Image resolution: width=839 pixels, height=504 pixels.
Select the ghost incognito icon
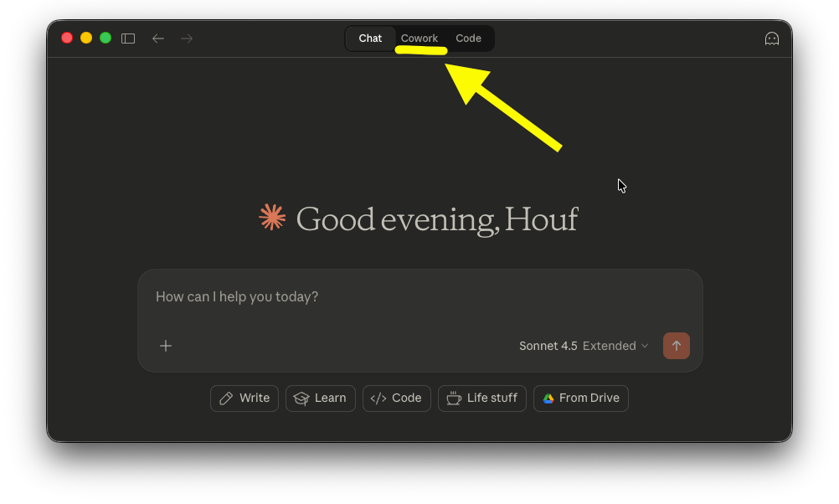click(771, 38)
